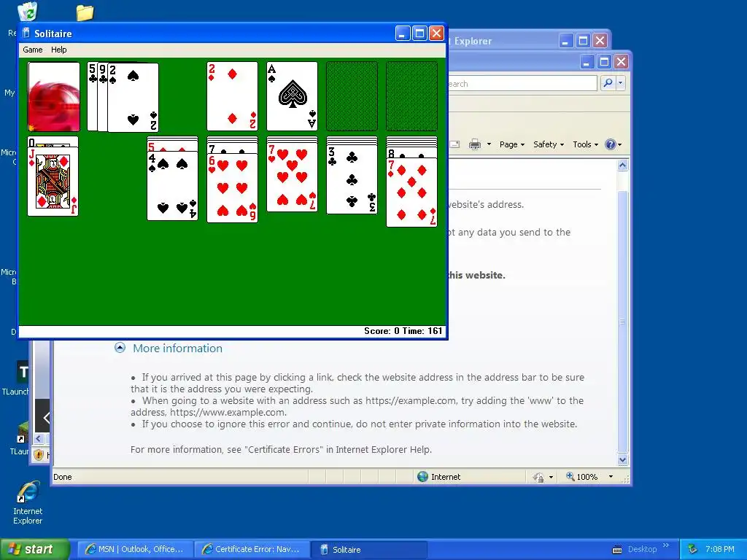Screen dimensions: 747x560
Task: Click the Start button
Action: 35,549
